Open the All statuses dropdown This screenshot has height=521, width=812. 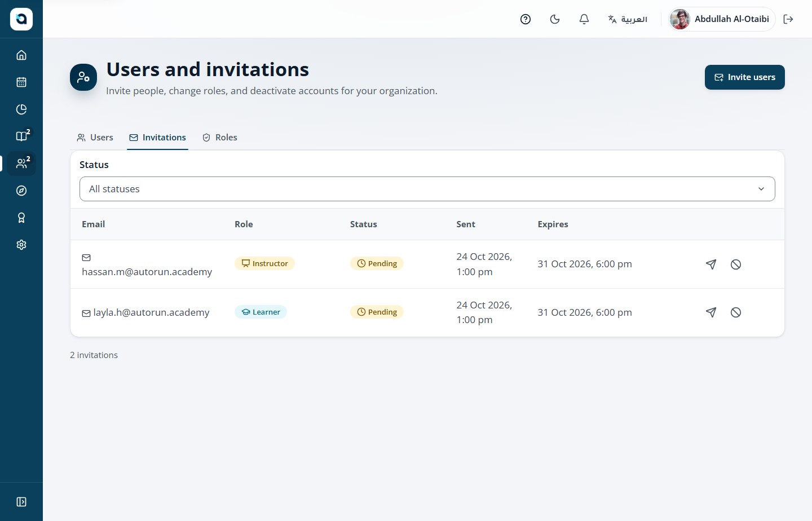[427, 189]
